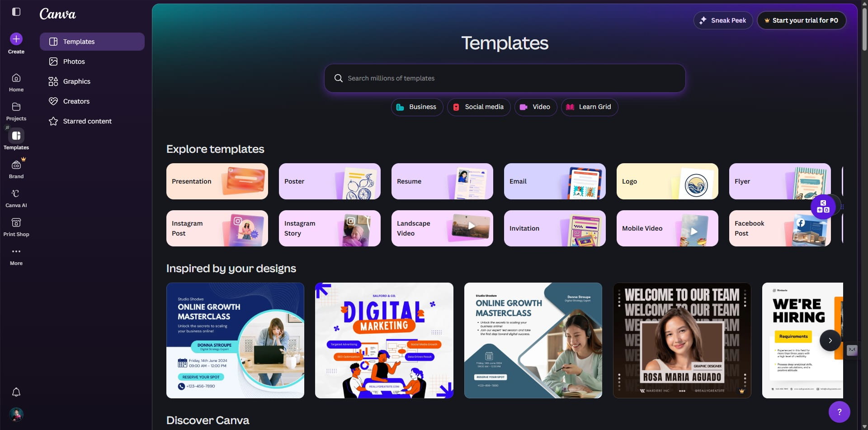The height and width of the screenshot is (430, 868).
Task: Open Instagram Post template category
Action: tap(217, 228)
